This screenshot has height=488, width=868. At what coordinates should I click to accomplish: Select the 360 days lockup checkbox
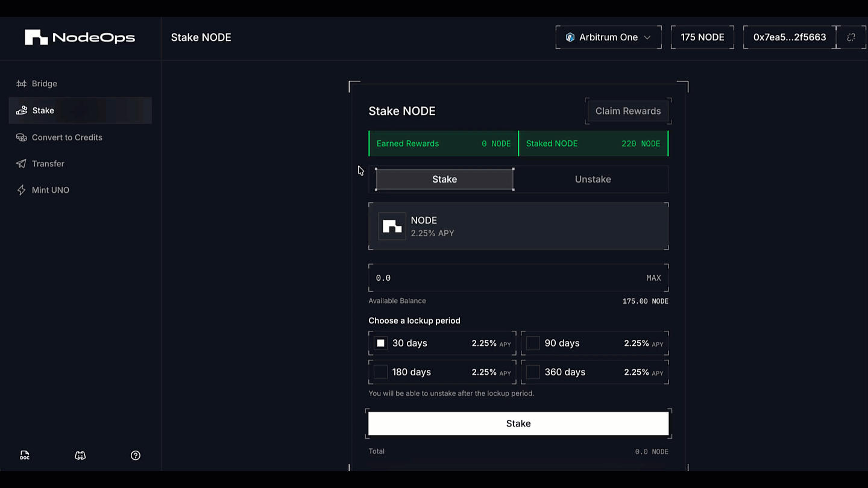[533, 372]
